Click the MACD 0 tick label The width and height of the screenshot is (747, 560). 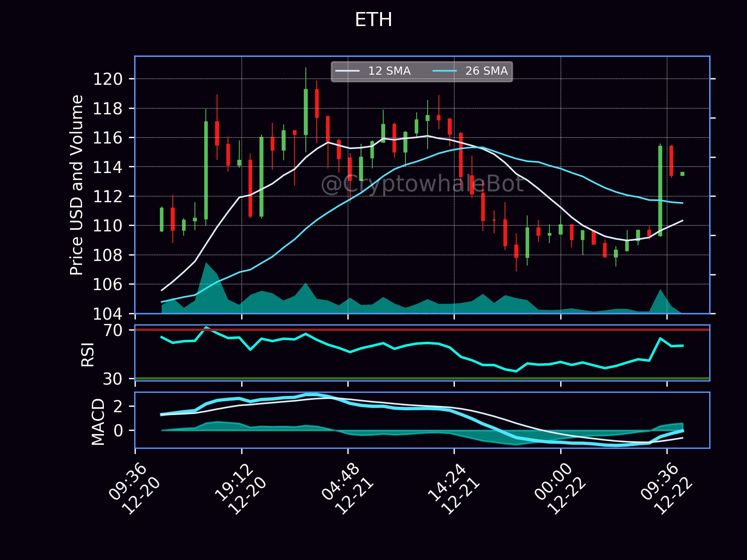click(118, 431)
